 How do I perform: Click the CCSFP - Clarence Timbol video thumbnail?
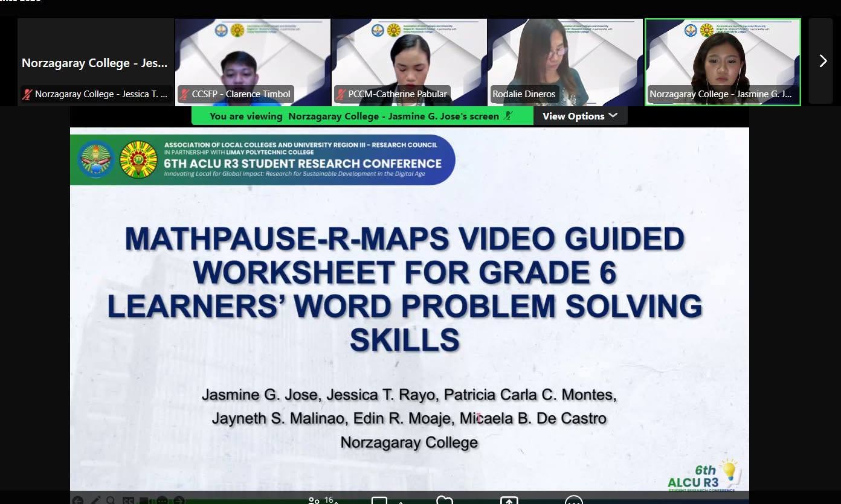point(253,62)
